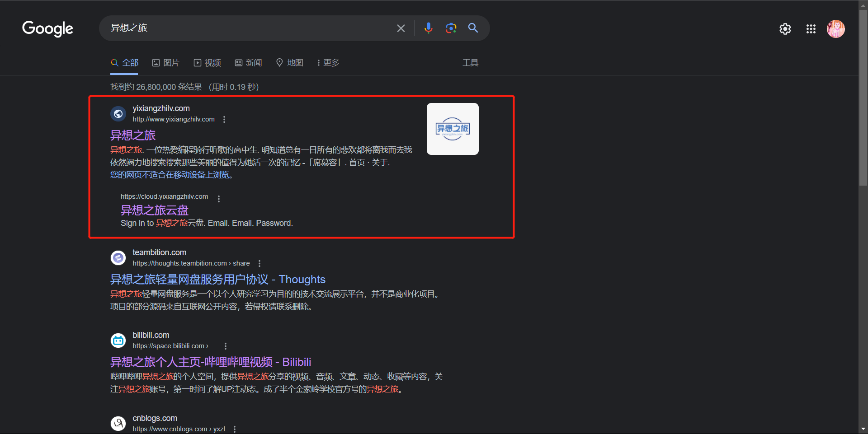Open the three-dot menu next to http://www.yixiangzhilv.com
The height and width of the screenshot is (434, 868).
tap(224, 120)
